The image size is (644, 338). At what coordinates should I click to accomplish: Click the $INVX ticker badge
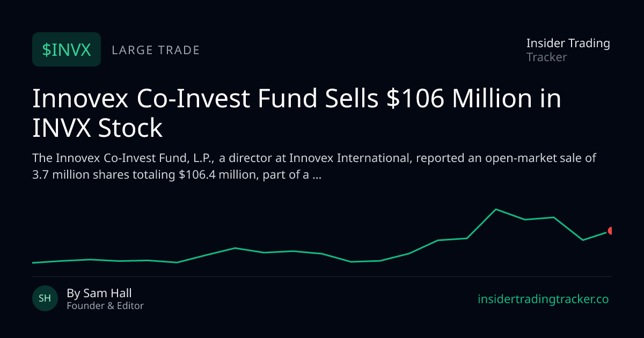(67, 49)
